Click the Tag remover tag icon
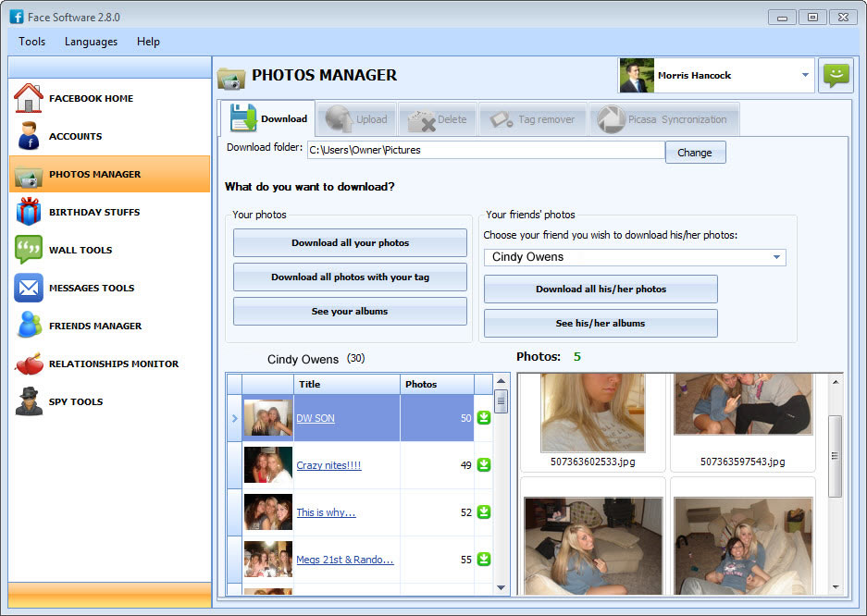This screenshot has width=867, height=616. pos(502,118)
